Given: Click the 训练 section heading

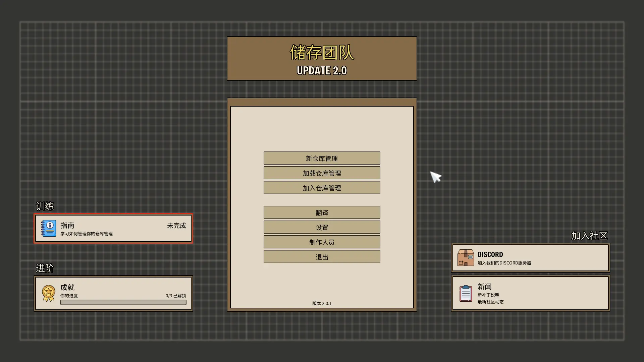Looking at the screenshot, I should [x=45, y=206].
